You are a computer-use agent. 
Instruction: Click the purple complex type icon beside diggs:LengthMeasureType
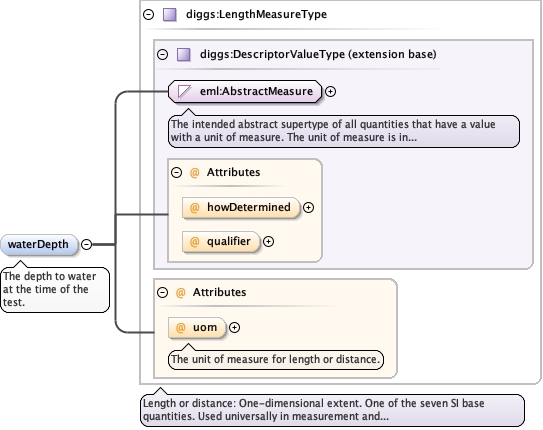170,15
